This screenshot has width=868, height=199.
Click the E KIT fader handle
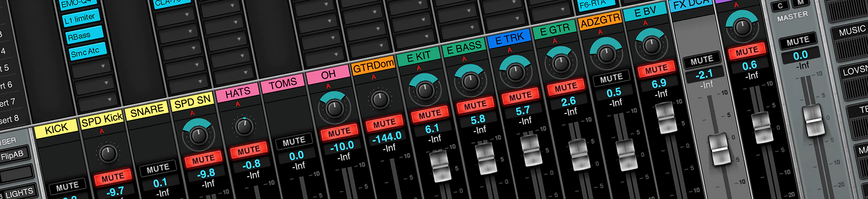[x=440, y=167]
